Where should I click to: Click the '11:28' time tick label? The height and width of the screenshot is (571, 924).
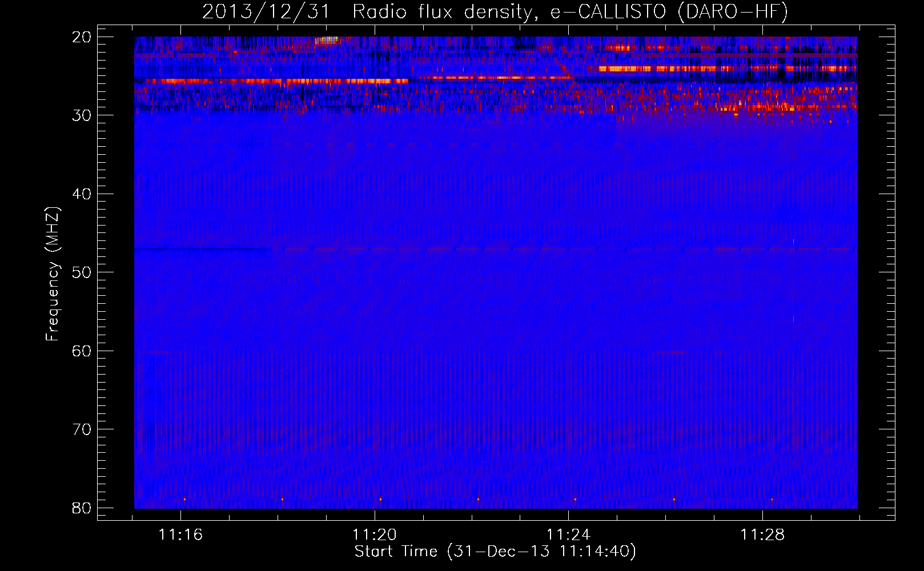click(762, 535)
